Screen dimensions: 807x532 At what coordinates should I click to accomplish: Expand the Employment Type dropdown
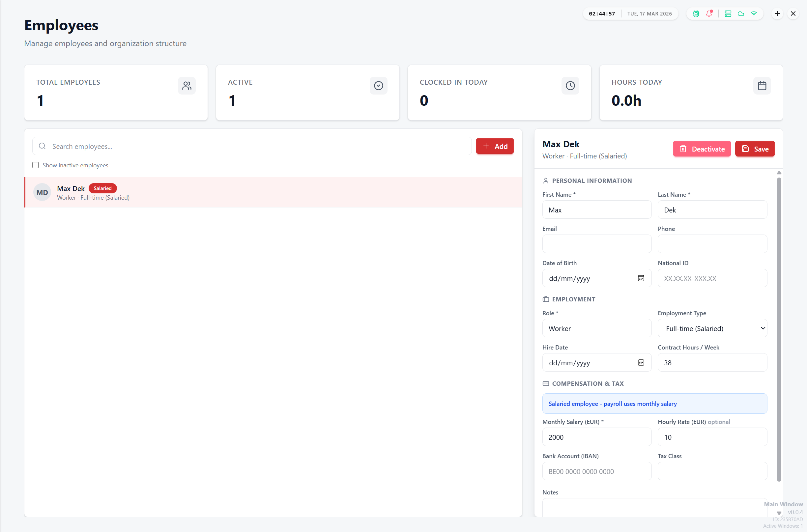(712, 328)
